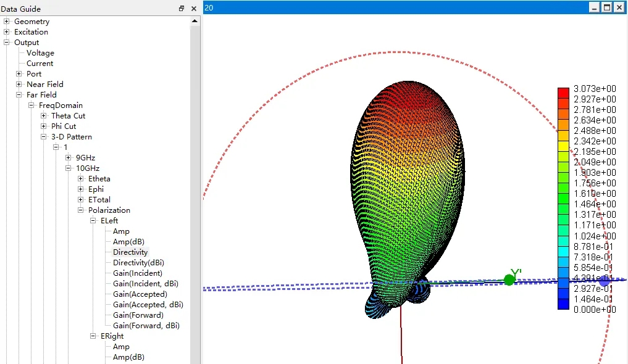Select Gain(Forward) under ELeft
This screenshot has width=628, height=364.
138,315
